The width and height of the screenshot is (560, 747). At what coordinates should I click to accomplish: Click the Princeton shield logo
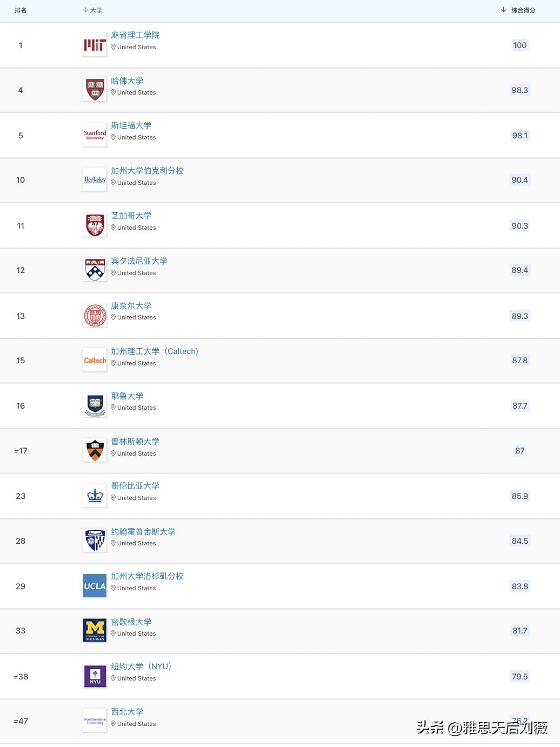[95, 450]
